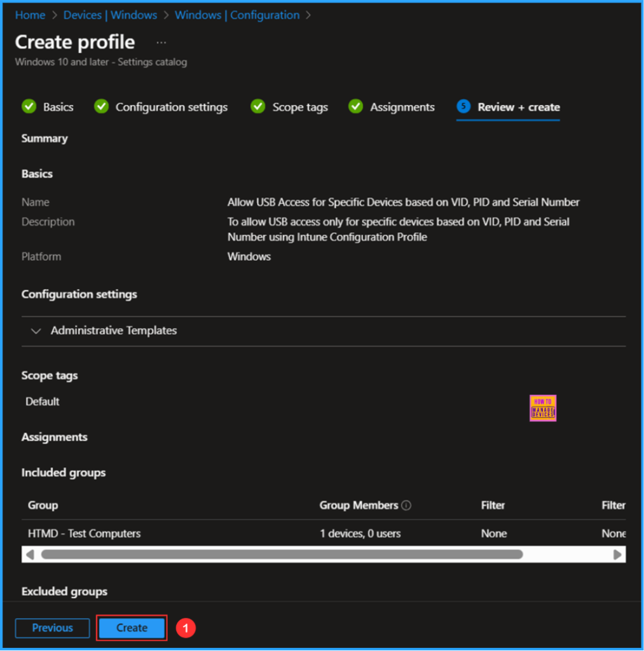Click the Summary heading
The height and width of the screenshot is (651, 644).
tap(45, 138)
